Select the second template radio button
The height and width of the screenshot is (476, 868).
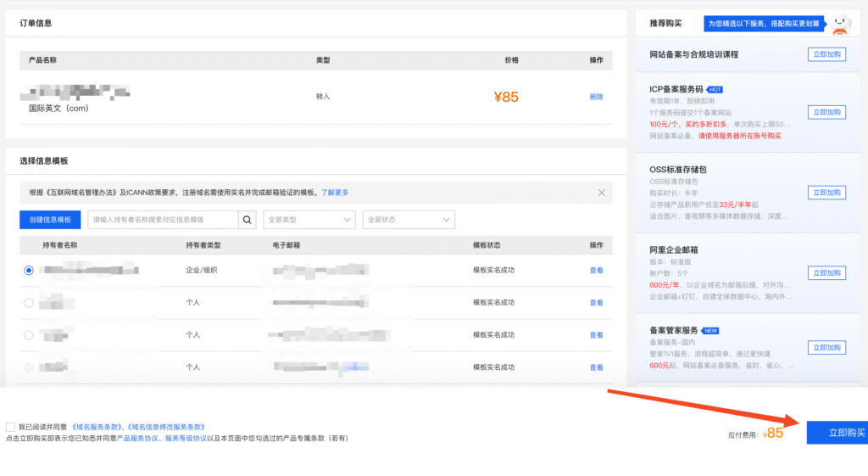pos(29,302)
